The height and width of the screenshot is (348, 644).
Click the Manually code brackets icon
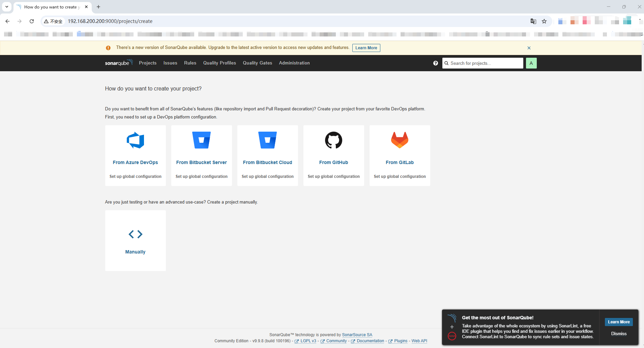[x=136, y=234]
